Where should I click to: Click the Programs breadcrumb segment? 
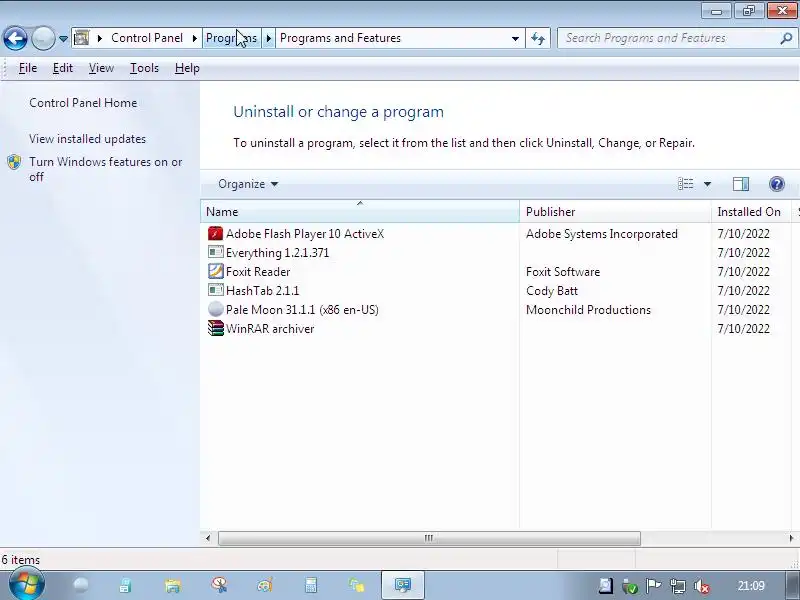(x=232, y=38)
